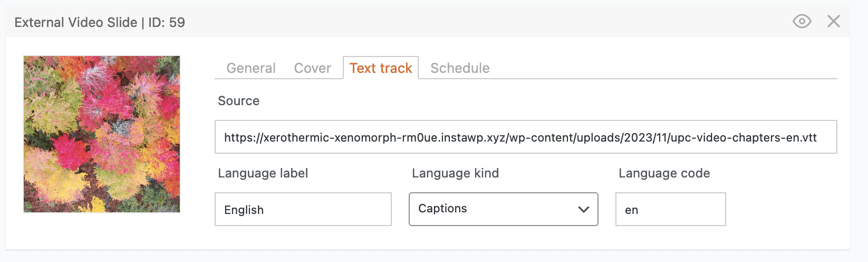The height and width of the screenshot is (262, 868).
Task: Go to the Schedule tab
Action: click(460, 68)
